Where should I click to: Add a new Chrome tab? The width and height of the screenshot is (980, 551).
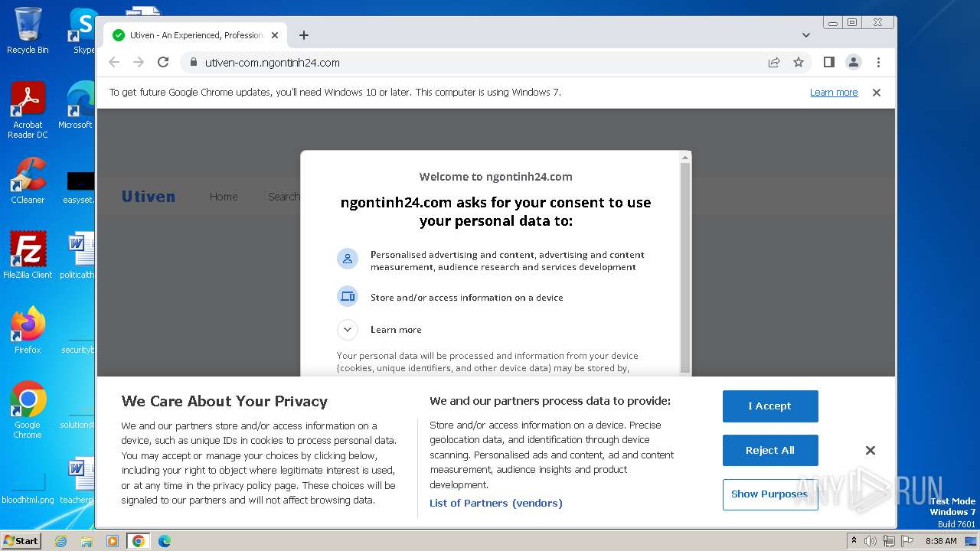tap(304, 35)
